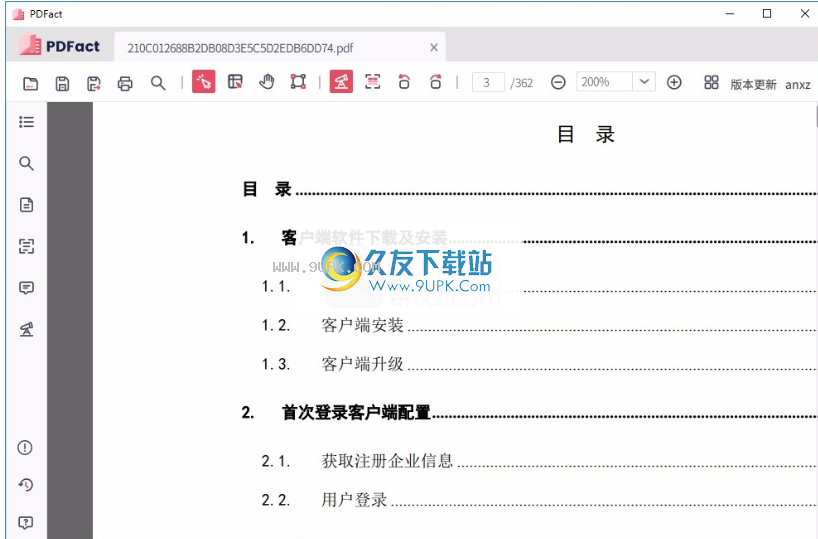Choose the table/content selection tool
The height and width of the screenshot is (539, 818).
point(235,82)
